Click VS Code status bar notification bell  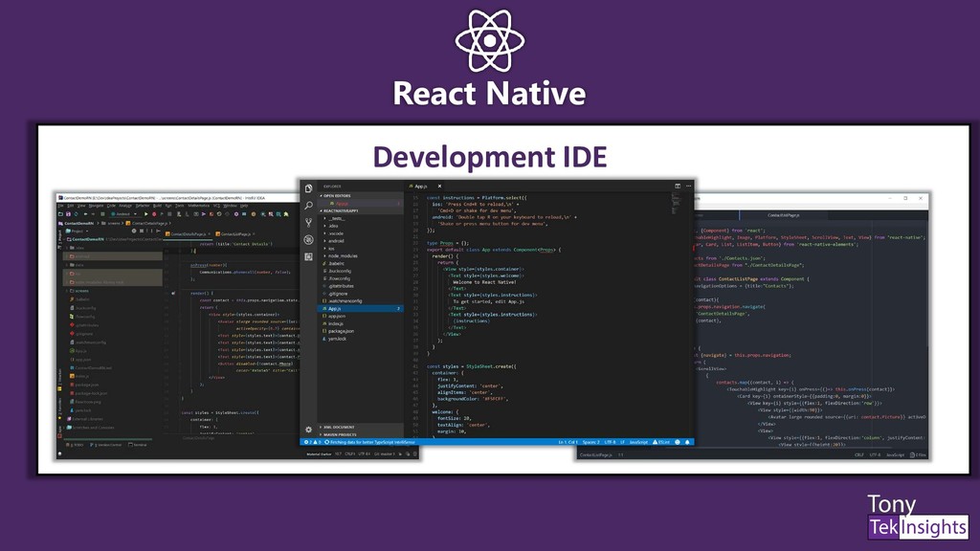687,442
